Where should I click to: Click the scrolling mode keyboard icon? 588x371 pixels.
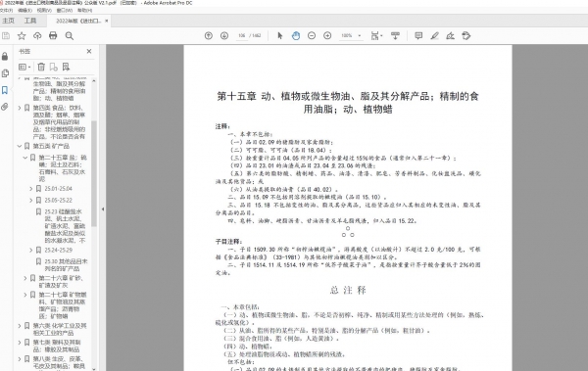[x=395, y=35]
